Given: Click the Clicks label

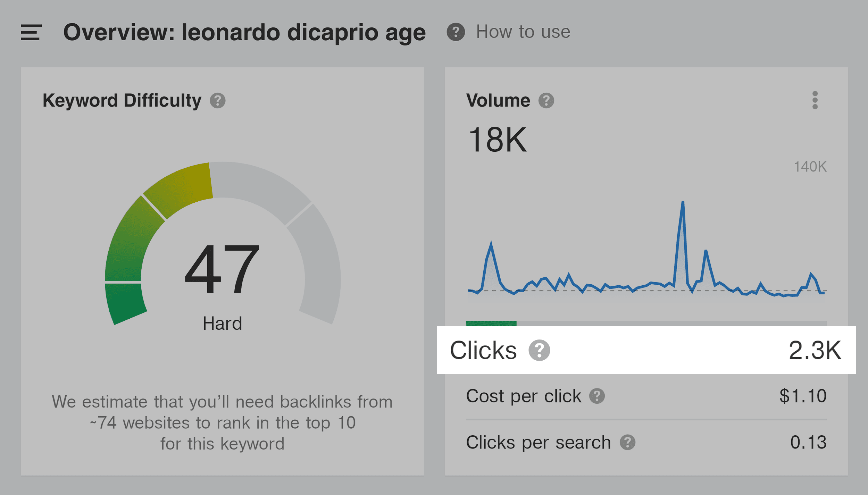Looking at the screenshot, I should pyautogui.click(x=483, y=350).
